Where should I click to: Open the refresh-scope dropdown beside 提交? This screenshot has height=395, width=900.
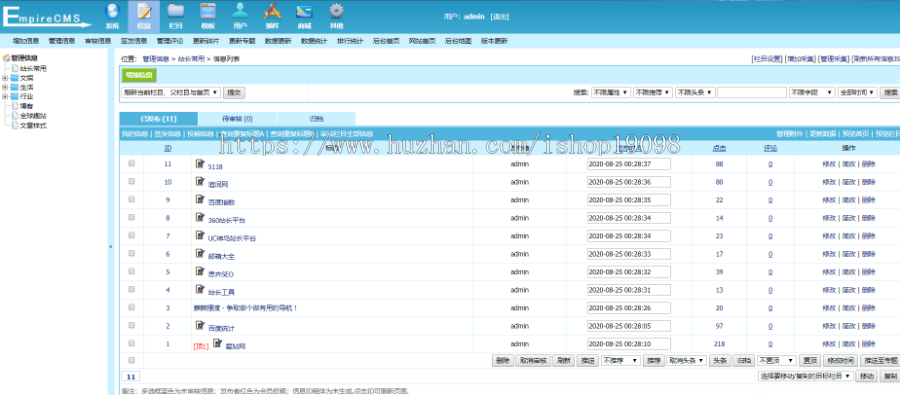click(171, 92)
